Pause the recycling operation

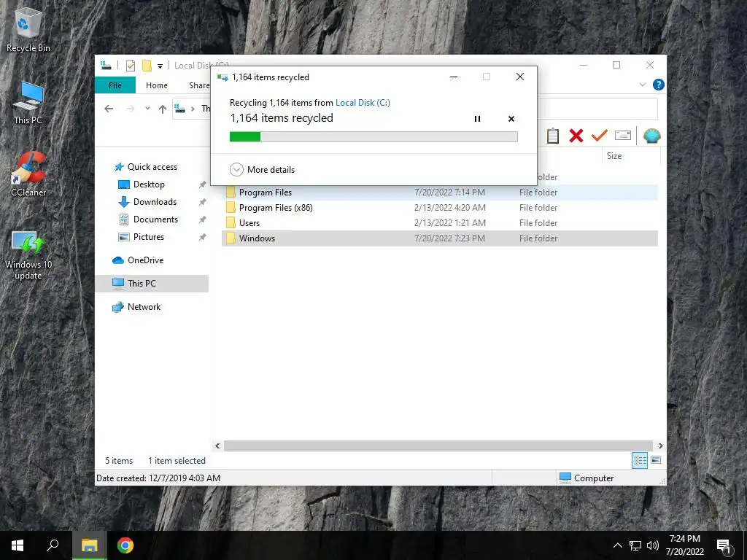click(477, 119)
